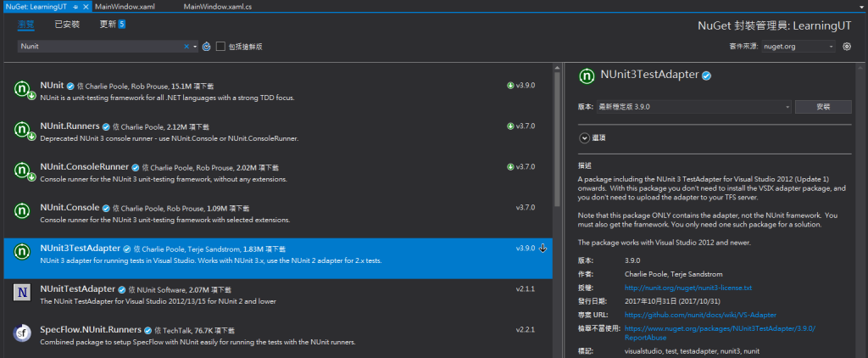Viewport: 868px width, 358px height.
Task: Open the ReportAbuse link
Action: click(720, 333)
